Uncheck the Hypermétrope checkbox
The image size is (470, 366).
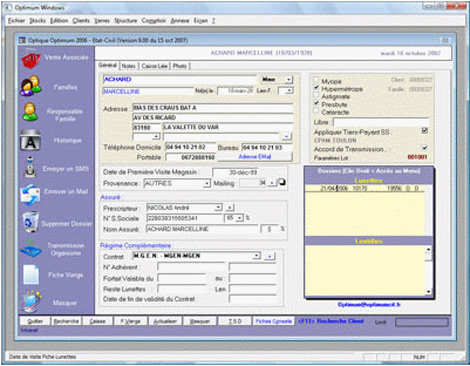(316, 88)
